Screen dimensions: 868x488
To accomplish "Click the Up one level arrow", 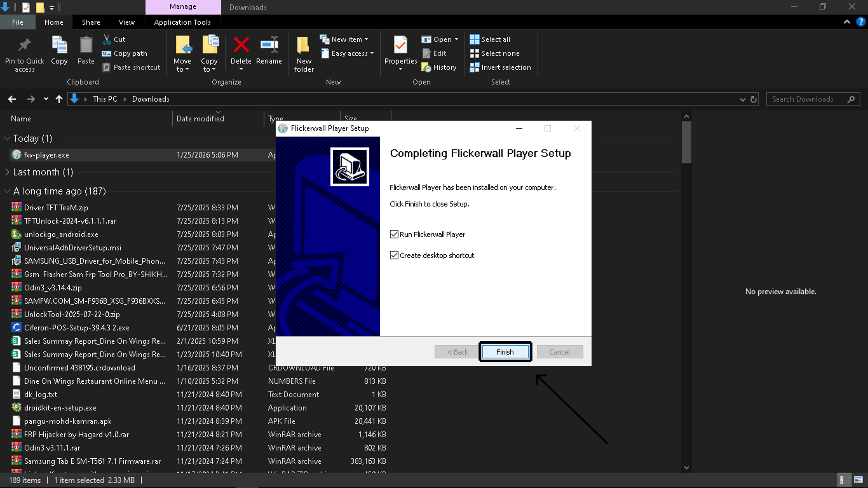I will (x=59, y=99).
